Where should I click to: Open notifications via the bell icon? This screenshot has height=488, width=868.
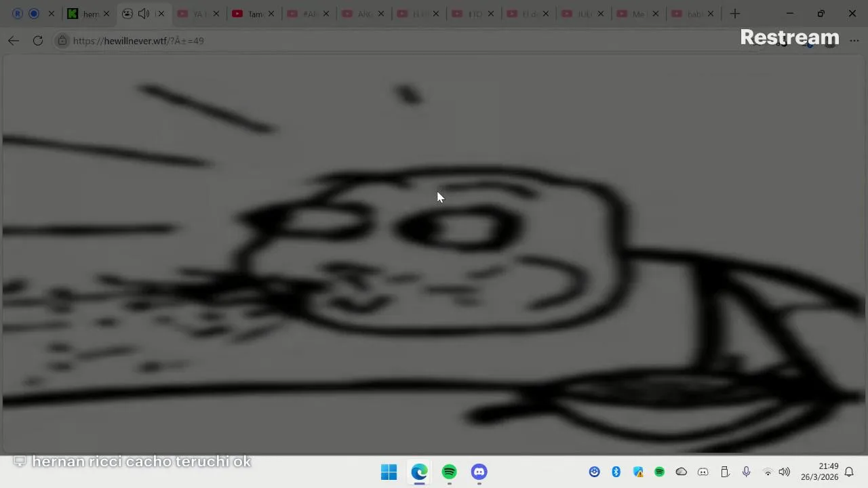[x=849, y=472]
